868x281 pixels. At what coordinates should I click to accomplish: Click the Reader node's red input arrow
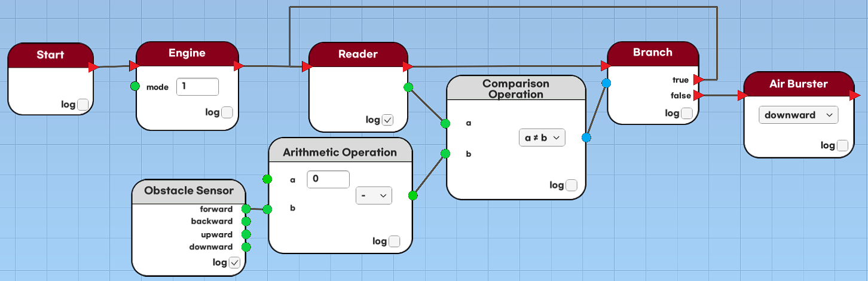tap(308, 66)
